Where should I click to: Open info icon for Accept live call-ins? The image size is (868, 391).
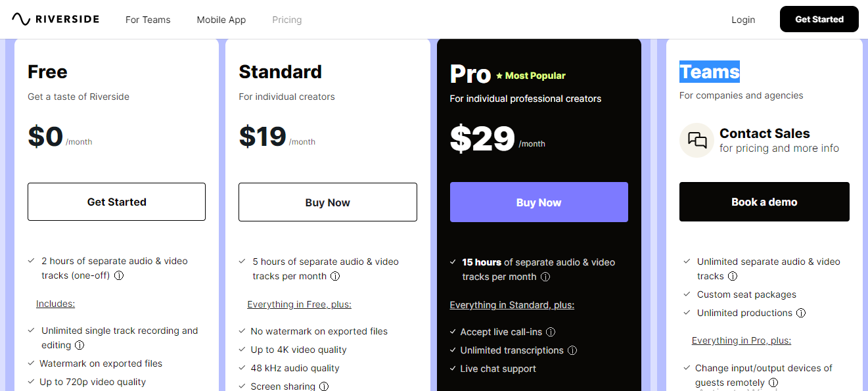551,333
